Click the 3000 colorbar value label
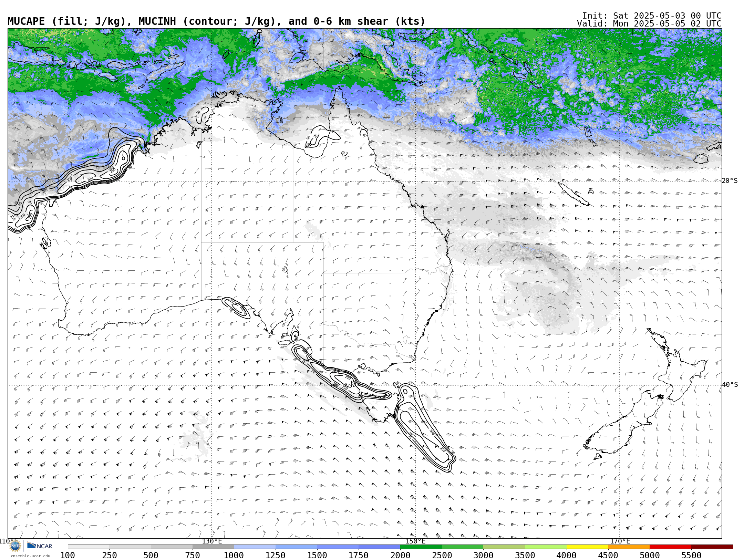The height and width of the screenshot is (560, 744). pyautogui.click(x=483, y=556)
